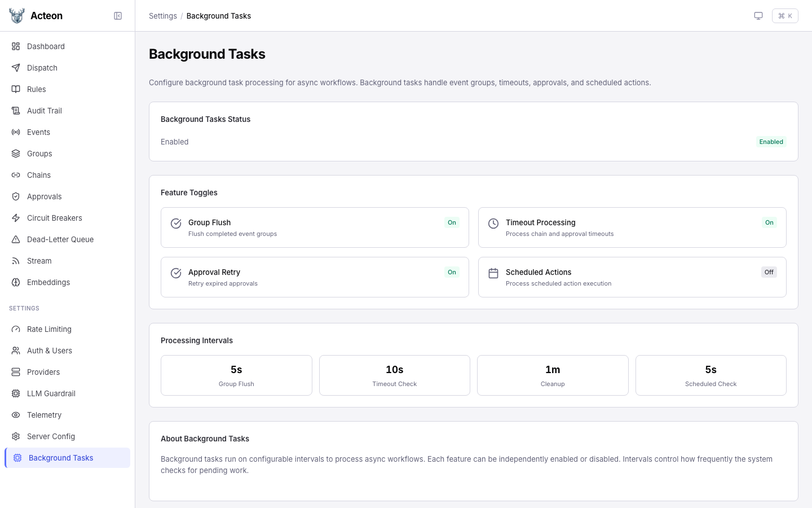Image resolution: width=812 pixels, height=508 pixels.
Task: Open LLM Guardrail settings
Action: coord(51,393)
